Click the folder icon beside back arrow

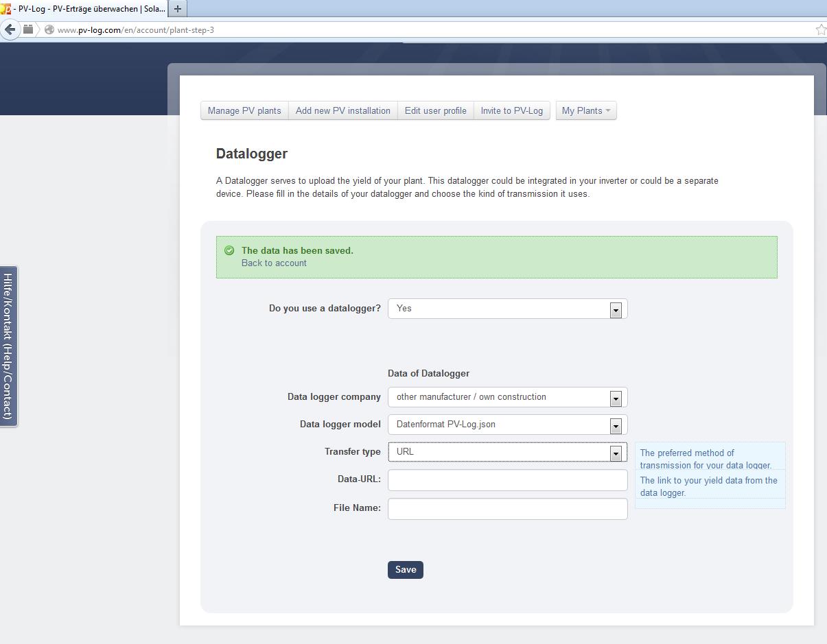click(28, 29)
